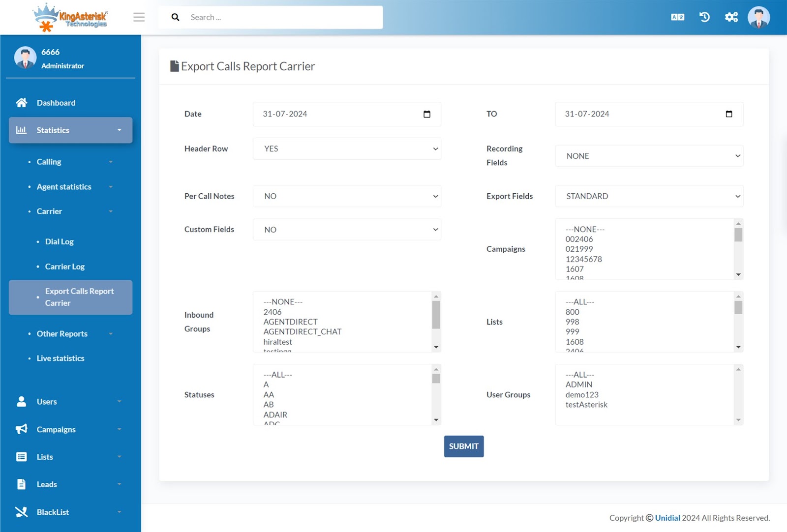The height and width of the screenshot is (532, 787).
Task: Click the SUBMIT button
Action: [464, 446]
